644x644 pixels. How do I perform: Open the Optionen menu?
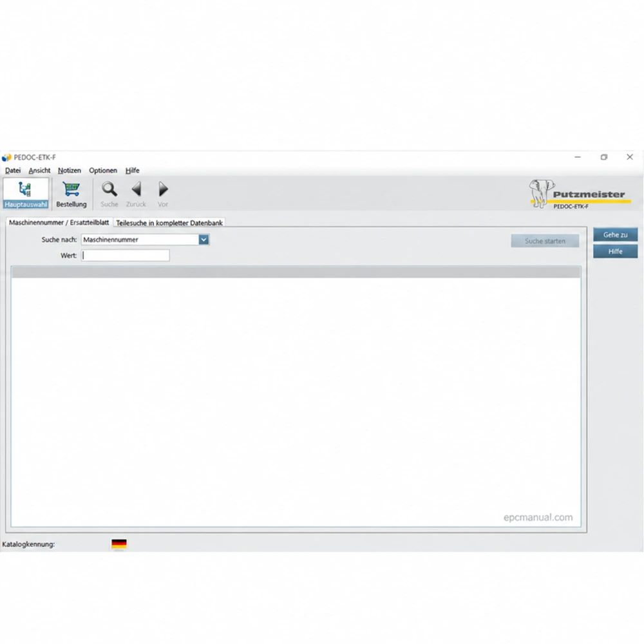point(103,171)
